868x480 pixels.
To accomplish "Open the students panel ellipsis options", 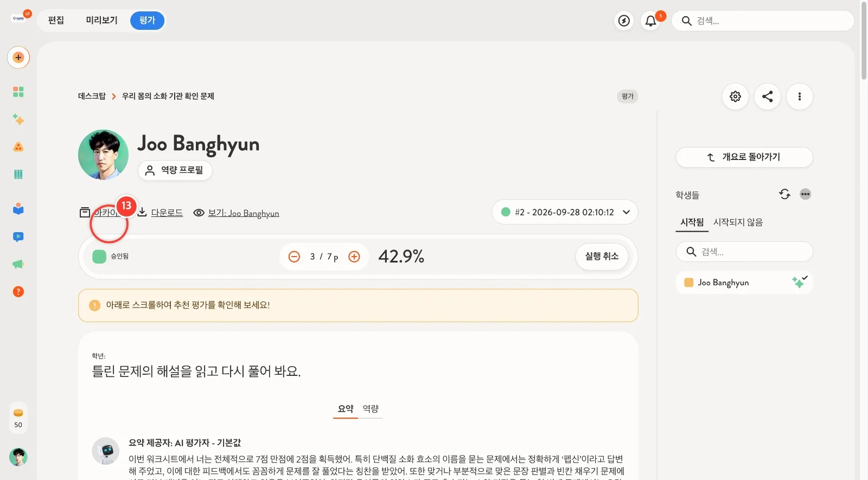I will [x=805, y=194].
